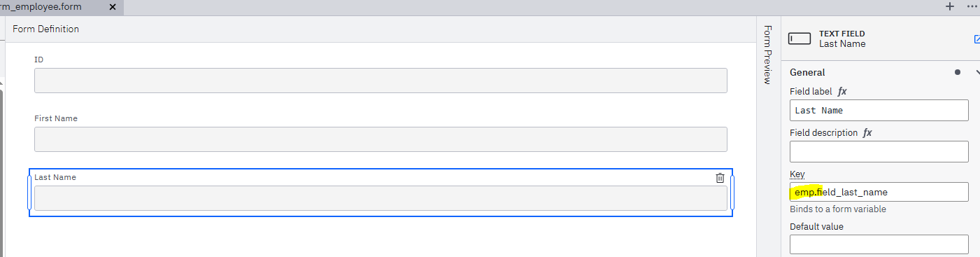Switch to the m_employee.form tab

(x=41, y=7)
